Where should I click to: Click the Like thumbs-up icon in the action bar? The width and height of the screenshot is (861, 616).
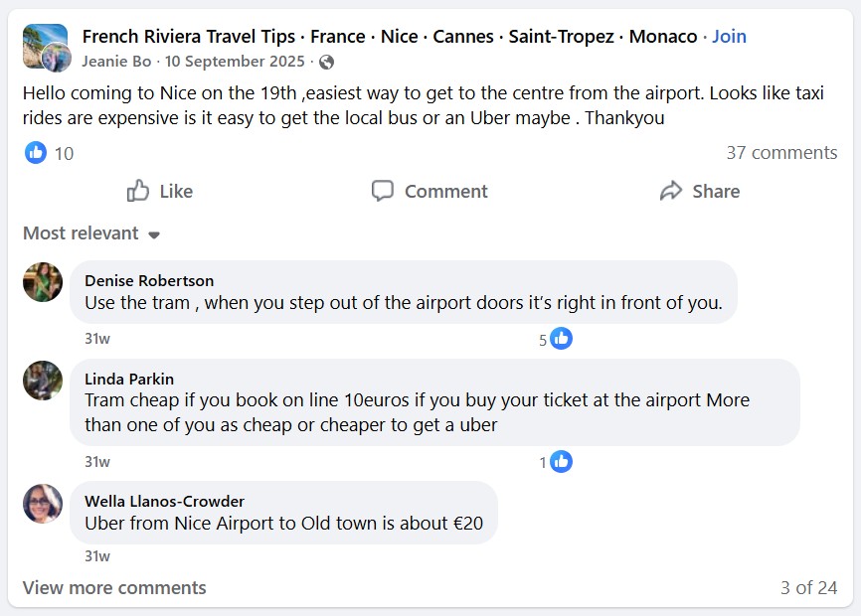(137, 191)
